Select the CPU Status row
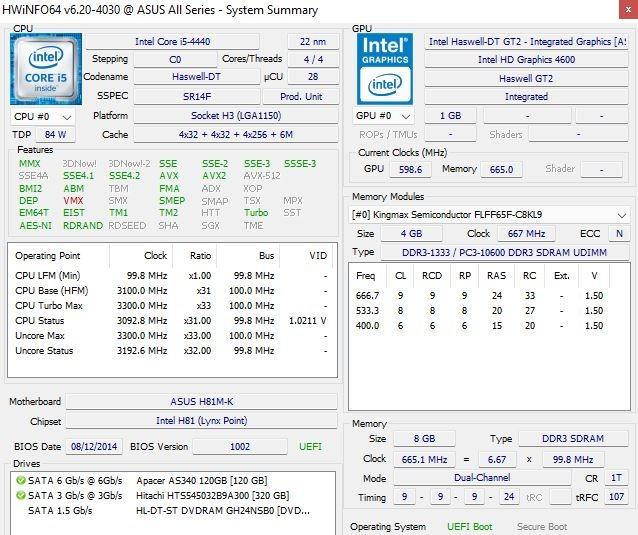This screenshot has width=638, height=535. coord(172,321)
